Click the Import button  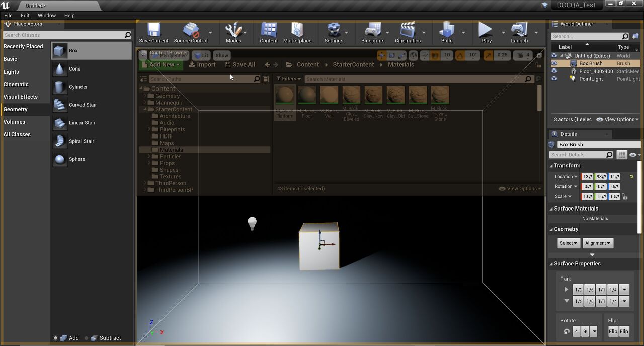pyautogui.click(x=202, y=65)
